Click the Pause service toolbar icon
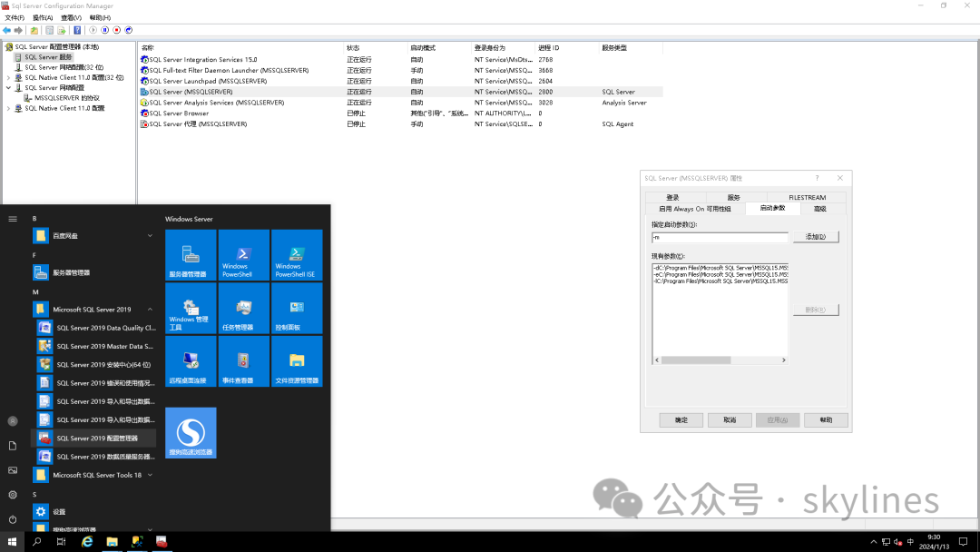The width and height of the screenshot is (980, 552). point(105,30)
